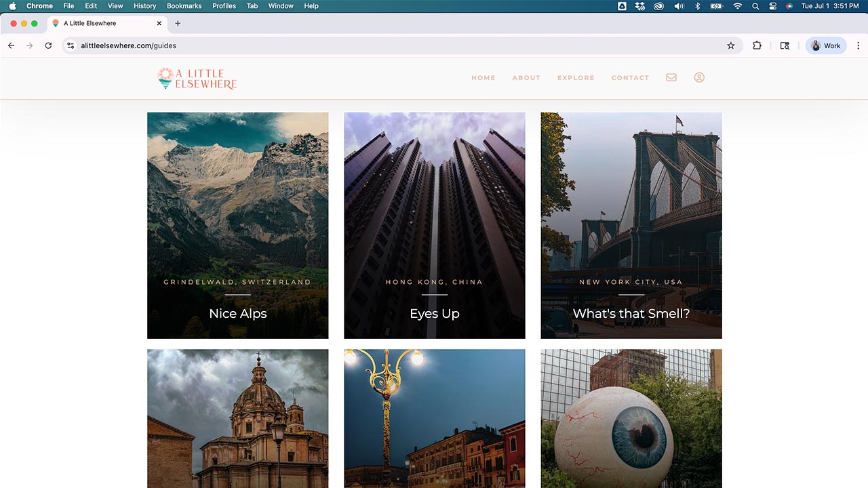The width and height of the screenshot is (868, 488).
Task: Go forward to the next page
Action: (x=29, y=45)
